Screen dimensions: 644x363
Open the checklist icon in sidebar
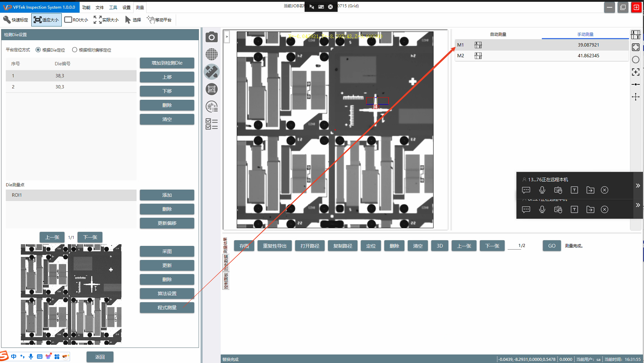click(x=212, y=124)
